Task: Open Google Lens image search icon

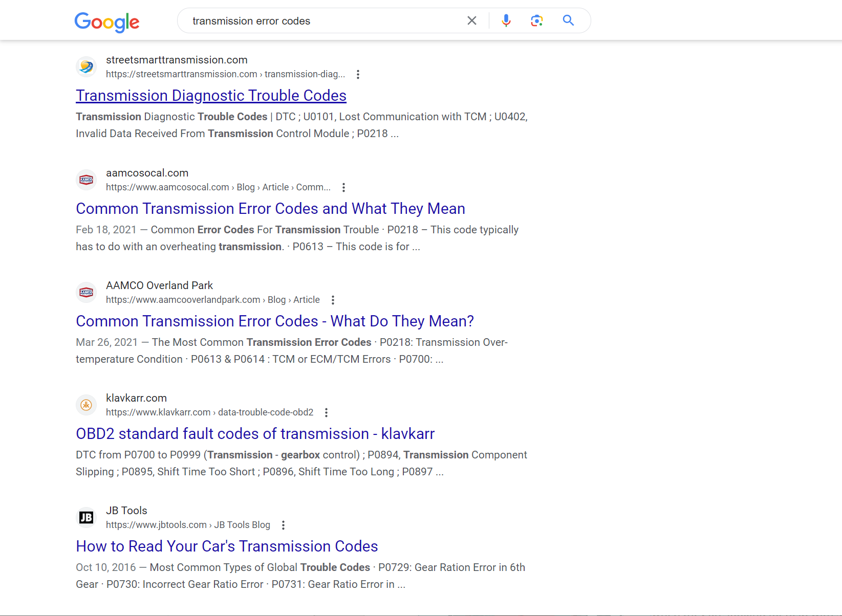Action: point(536,20)
